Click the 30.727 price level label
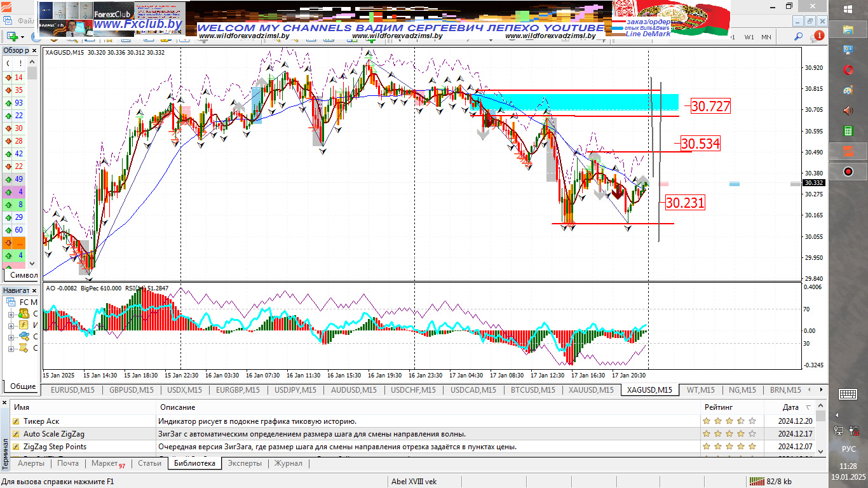The width and height of the screenshot is (868, 488). tap(710, 106)
